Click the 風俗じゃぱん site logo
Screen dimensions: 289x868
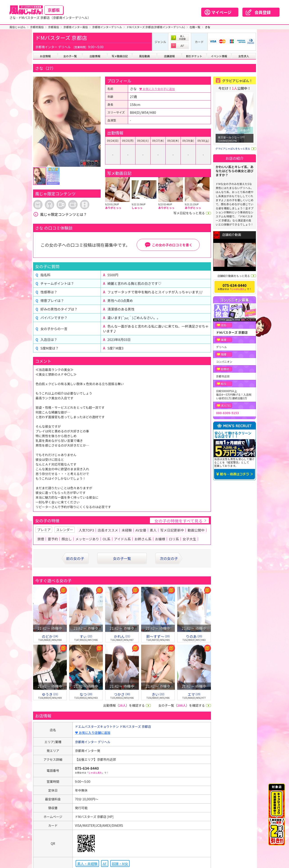click(26, 10)
